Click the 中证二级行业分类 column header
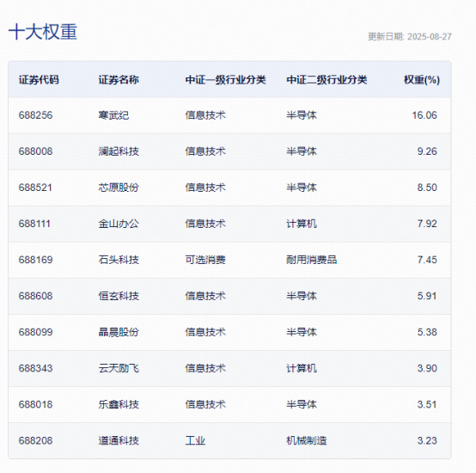This screenshot has width=476, height=473. point(326,80)
